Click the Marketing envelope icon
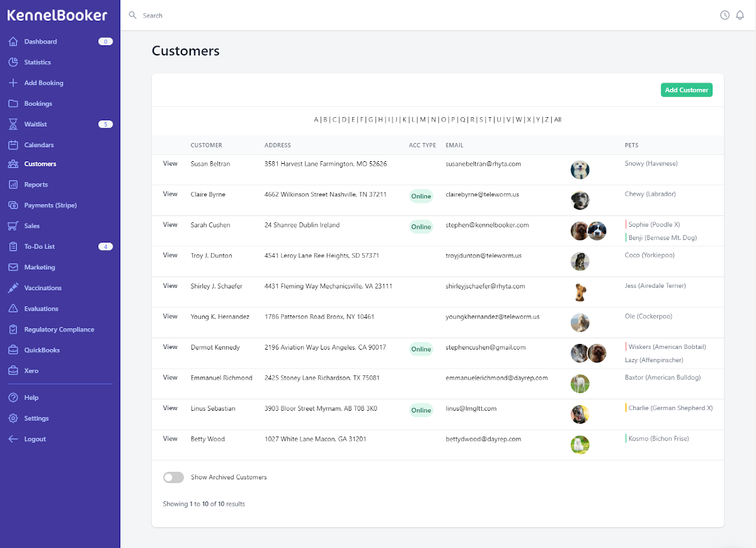Viewport: 756px width, 548px height. click(x=13, y=267)
